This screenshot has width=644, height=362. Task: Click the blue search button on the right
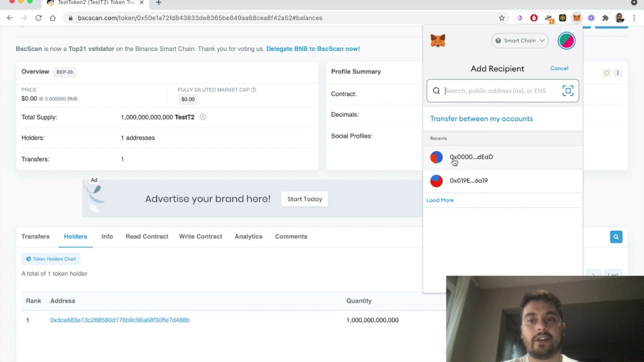coord(616,237)
